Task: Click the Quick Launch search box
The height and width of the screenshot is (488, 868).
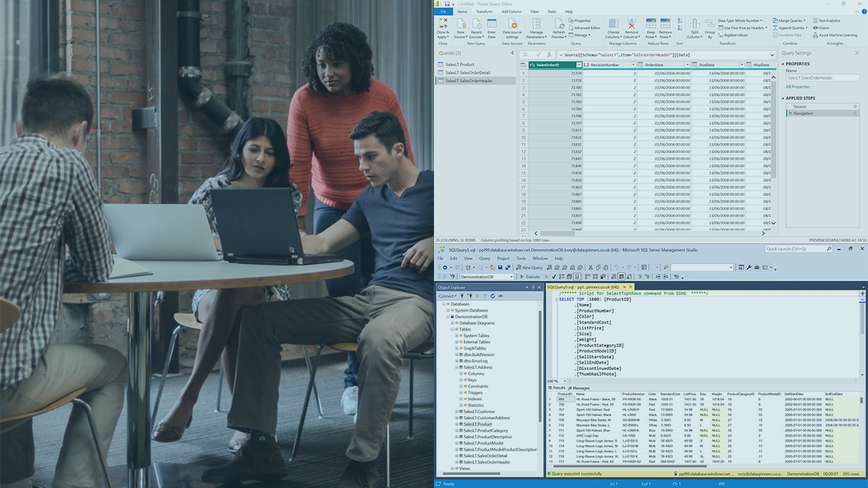Action: [798, 249]
